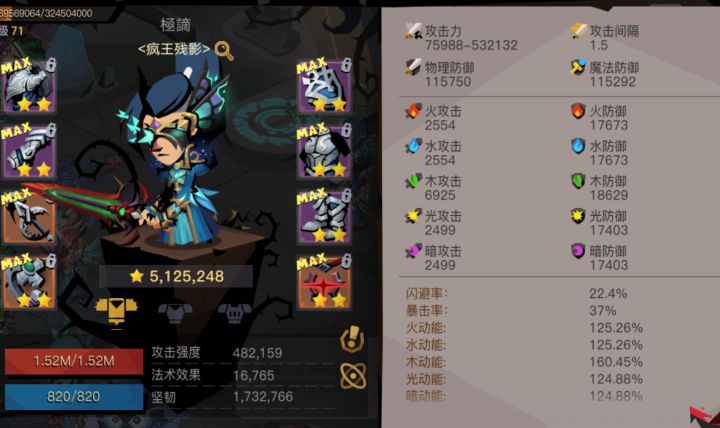This screenshot has height=428, width=720.
Task: Open the leg armor equipment slot
Action: pos(324,216)
